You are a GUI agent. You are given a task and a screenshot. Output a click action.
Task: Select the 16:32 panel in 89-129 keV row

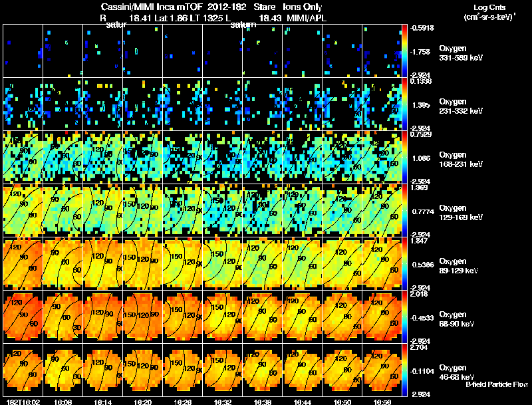223,263
